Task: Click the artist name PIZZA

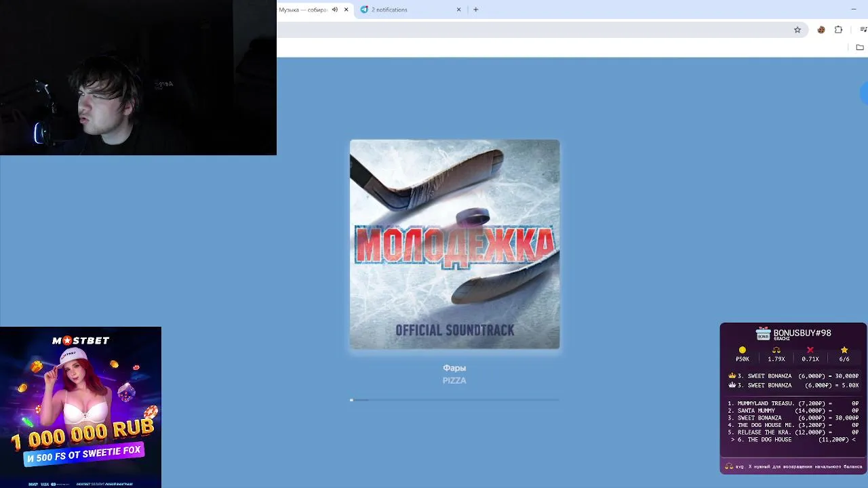Action: (454, 380)
